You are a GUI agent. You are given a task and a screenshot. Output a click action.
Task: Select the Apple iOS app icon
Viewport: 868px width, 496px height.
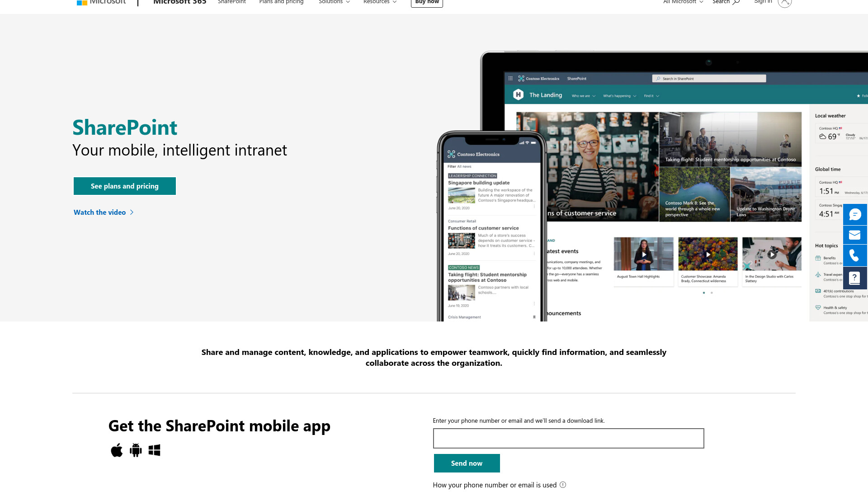[x=117, y=450]
